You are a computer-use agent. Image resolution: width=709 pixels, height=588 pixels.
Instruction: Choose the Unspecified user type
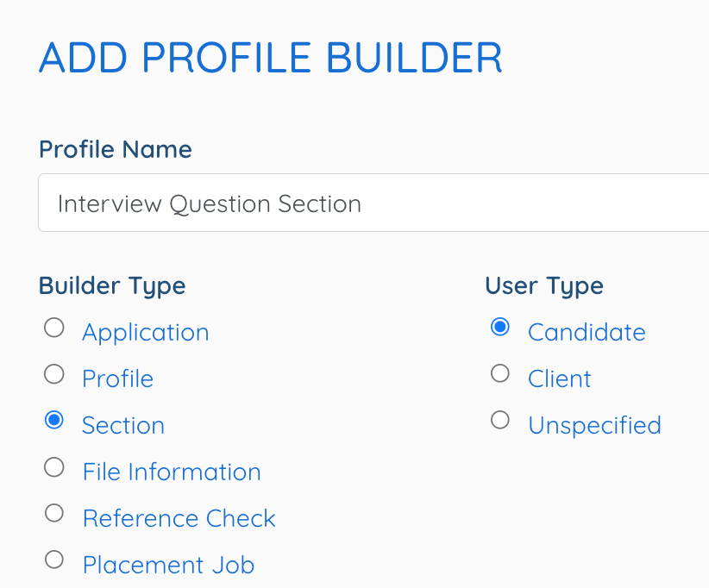point(500,420)
